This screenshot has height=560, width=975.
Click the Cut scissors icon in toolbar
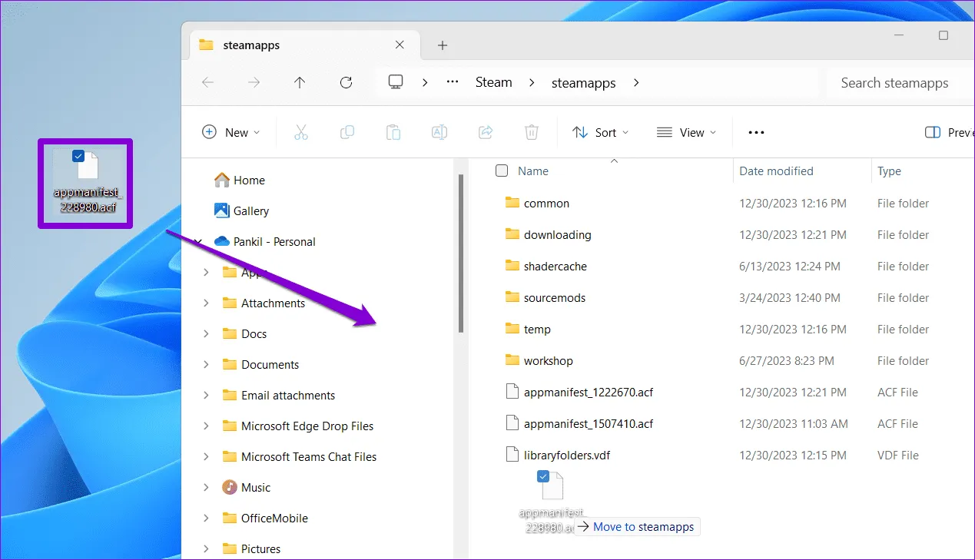(300, 132)
